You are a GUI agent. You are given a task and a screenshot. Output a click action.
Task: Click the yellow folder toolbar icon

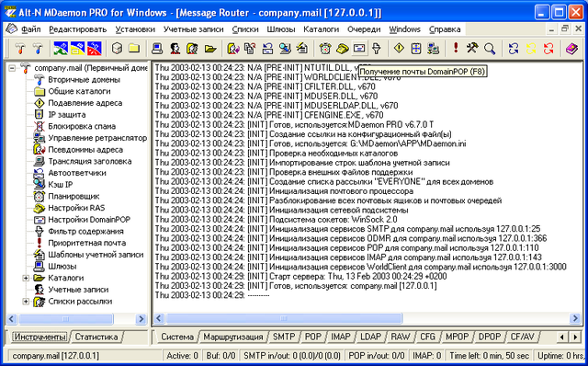tap(134, 48)
